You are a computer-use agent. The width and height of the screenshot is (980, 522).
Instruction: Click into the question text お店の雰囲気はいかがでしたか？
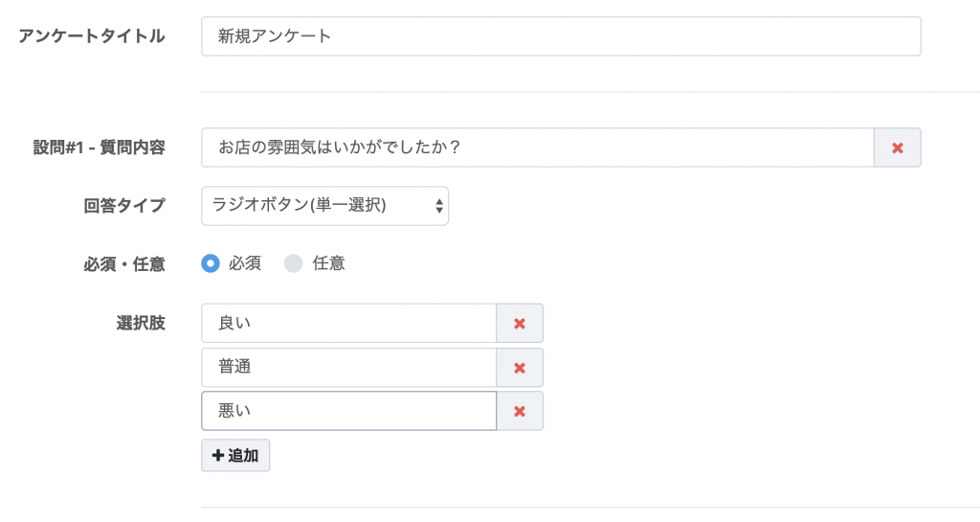tap(538, 148)
